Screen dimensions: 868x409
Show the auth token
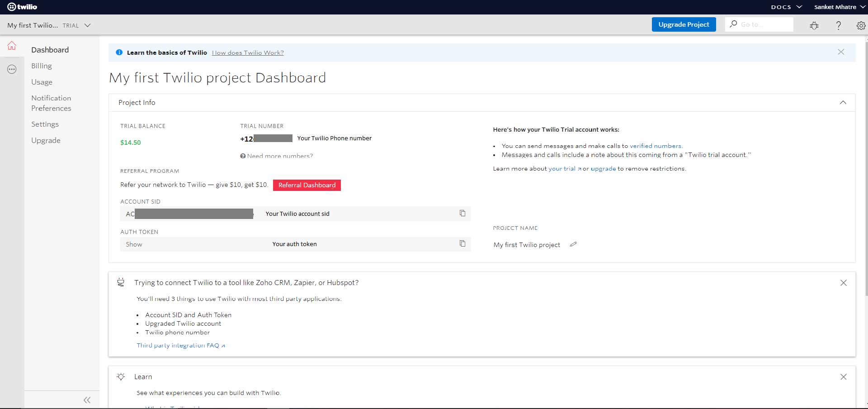134,244
